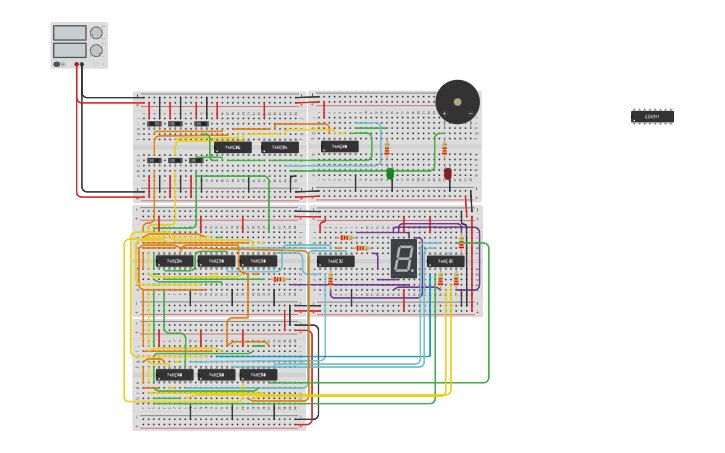Click the power supply upper knob

click(x=96, y=33)
